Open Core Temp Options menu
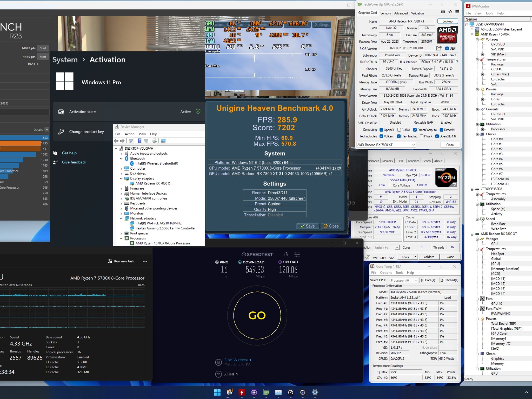The image size is (532, 399). [x=386, y=272]
